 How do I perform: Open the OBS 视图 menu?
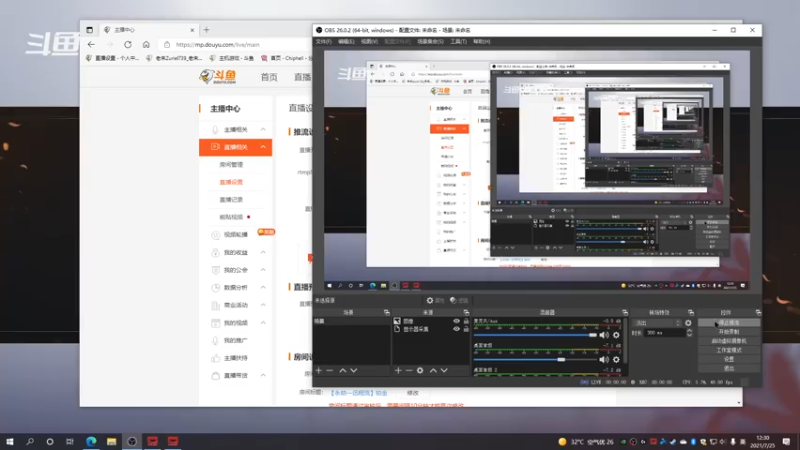369,41
